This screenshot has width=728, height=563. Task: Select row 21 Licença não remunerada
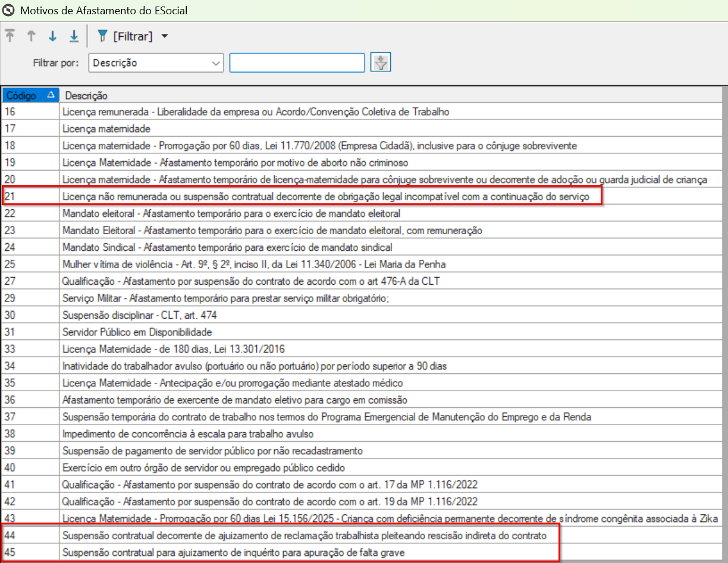pyautogui.click(x=362, y=197)
